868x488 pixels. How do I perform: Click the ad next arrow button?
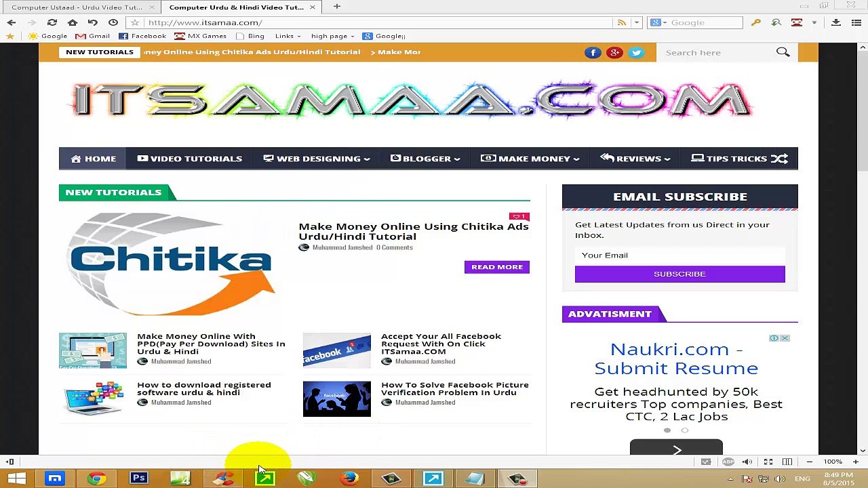click(x=676, y=449)
